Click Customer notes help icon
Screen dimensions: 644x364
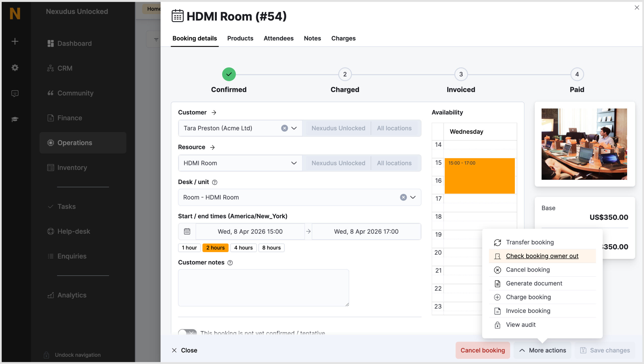230,263
